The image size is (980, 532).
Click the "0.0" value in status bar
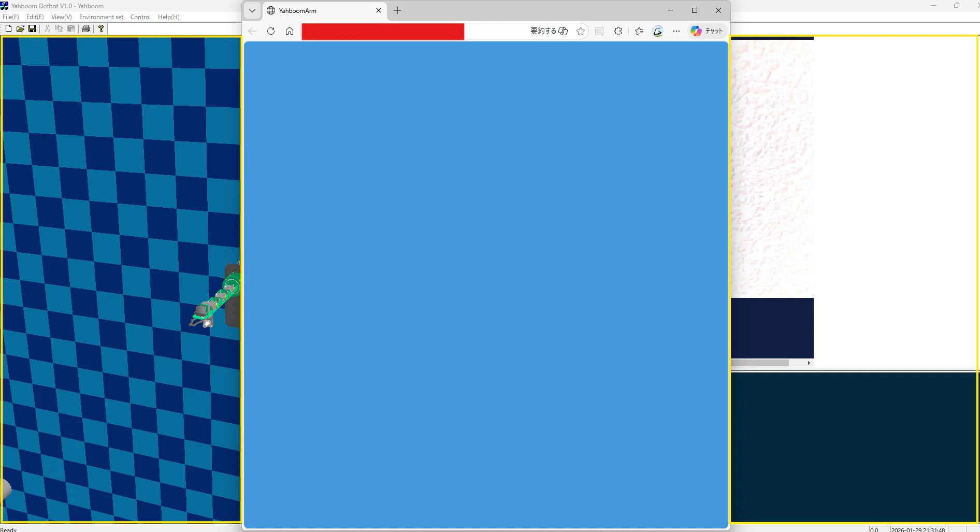pyautogui.click(x=874, y=529)
